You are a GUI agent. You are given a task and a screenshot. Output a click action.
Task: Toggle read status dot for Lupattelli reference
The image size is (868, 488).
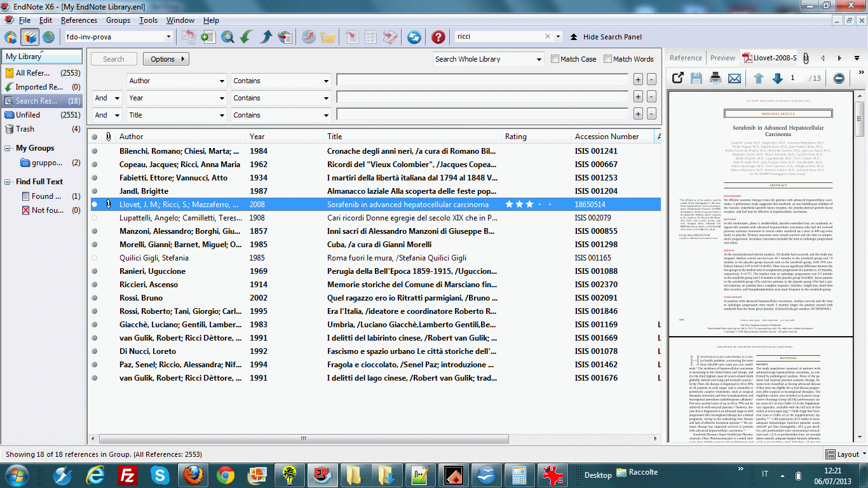pyautogui.click(x=95, y=218)
